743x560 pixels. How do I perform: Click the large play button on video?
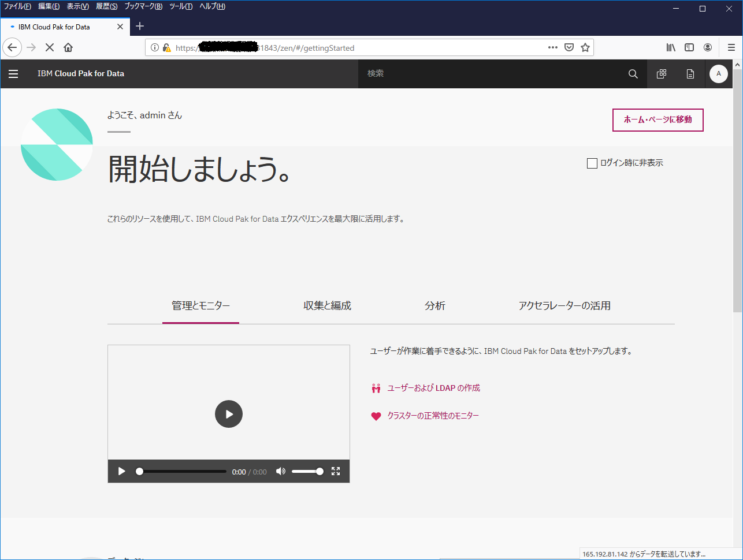point(229,414)
